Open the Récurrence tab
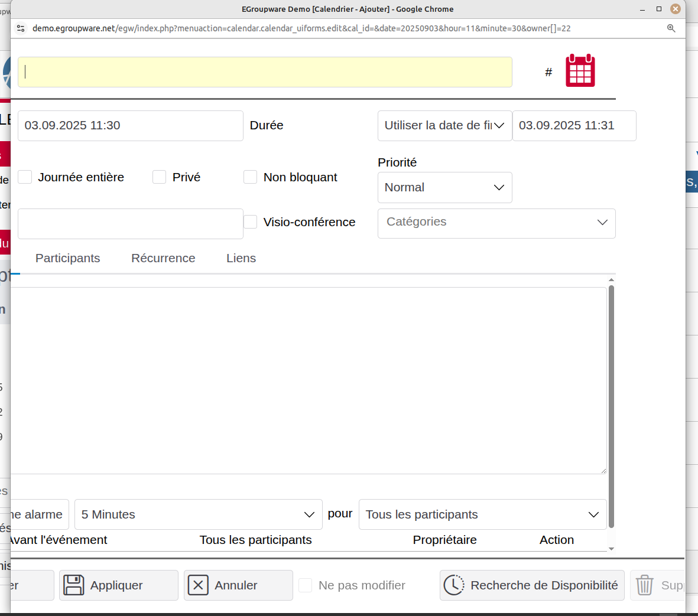 pos(163,258)
